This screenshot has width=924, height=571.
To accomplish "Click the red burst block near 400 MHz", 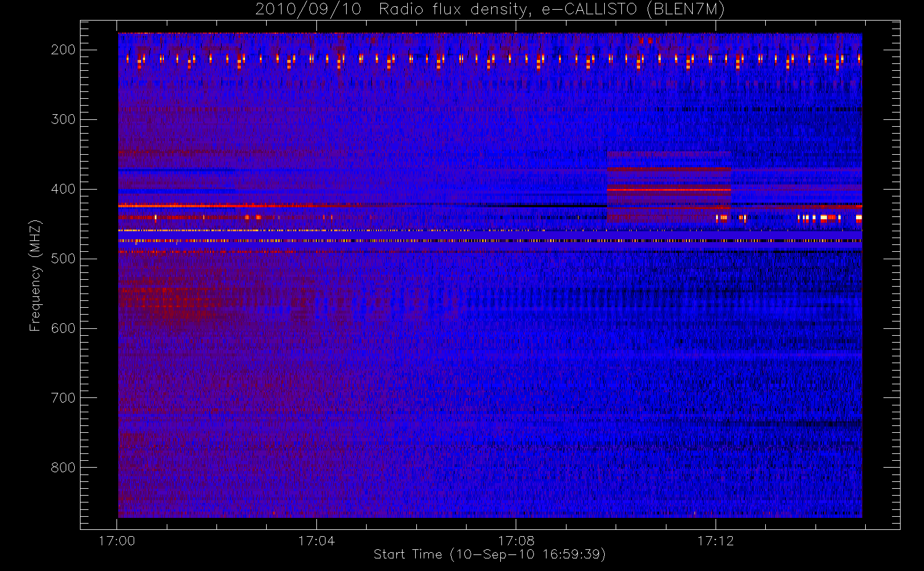I will pyautogui.click(x=669, y=187).
